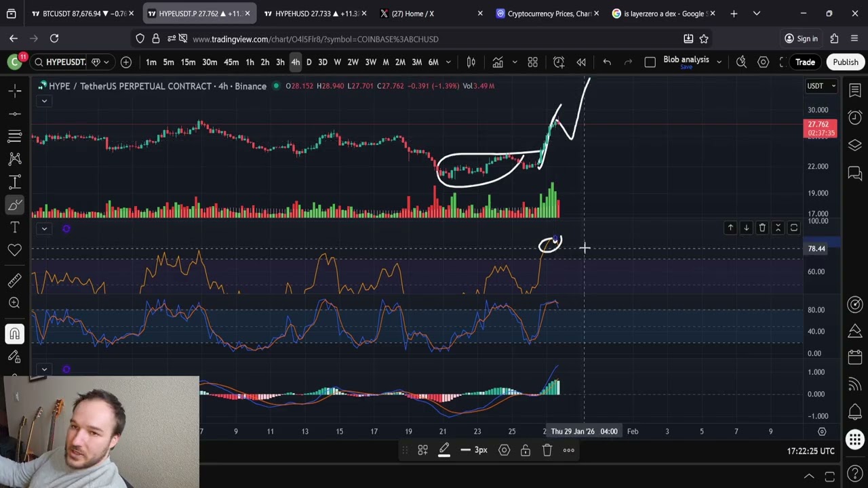Open the indicators menu
The width and height of the screenshot is (868, 488).
pyautogui.click(x=498, y=62)
